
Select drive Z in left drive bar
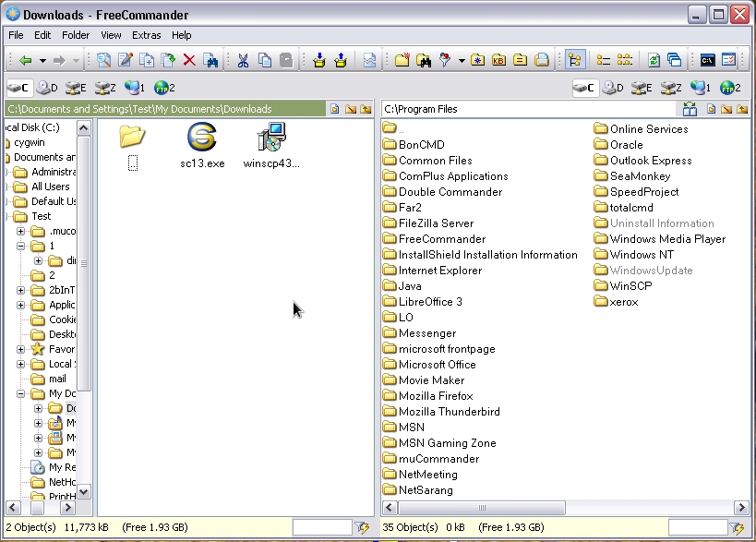coord(105,88)
